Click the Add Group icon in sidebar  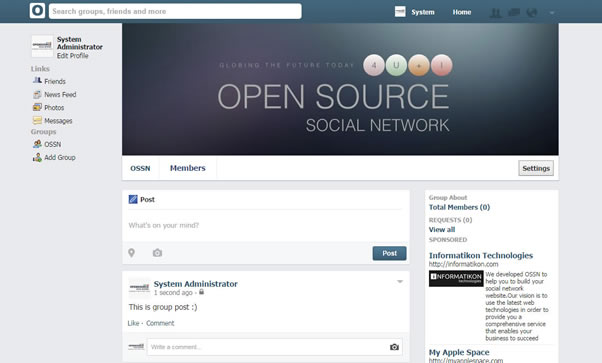[x=37, y=157]
